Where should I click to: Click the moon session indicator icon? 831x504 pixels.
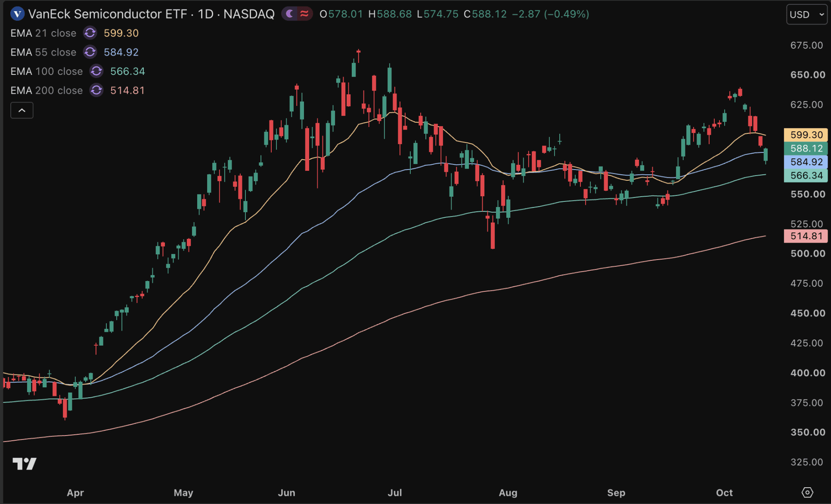290,14
